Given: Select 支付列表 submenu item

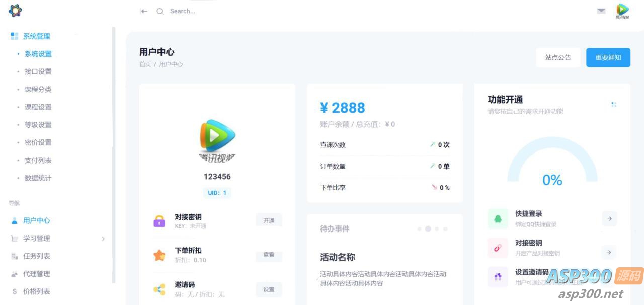Looking at the screenshot, I should coord(38,160).
